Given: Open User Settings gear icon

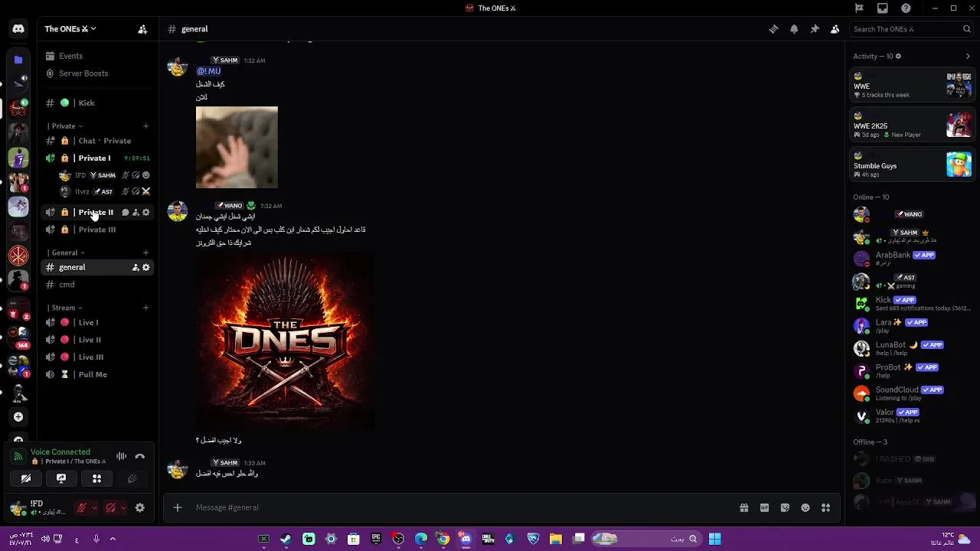Looking at the screenshot, I should [140, 507].
